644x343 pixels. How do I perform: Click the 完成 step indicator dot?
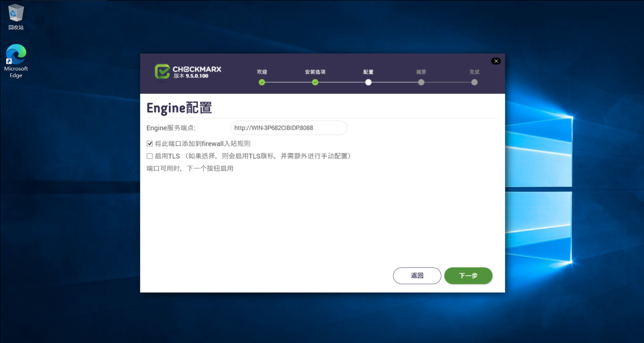coord(474,82)
